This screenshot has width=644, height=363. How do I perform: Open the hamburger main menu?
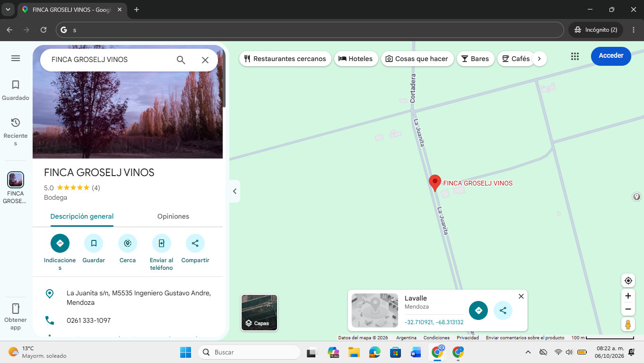pyautogui.click(x=16, y=58)
